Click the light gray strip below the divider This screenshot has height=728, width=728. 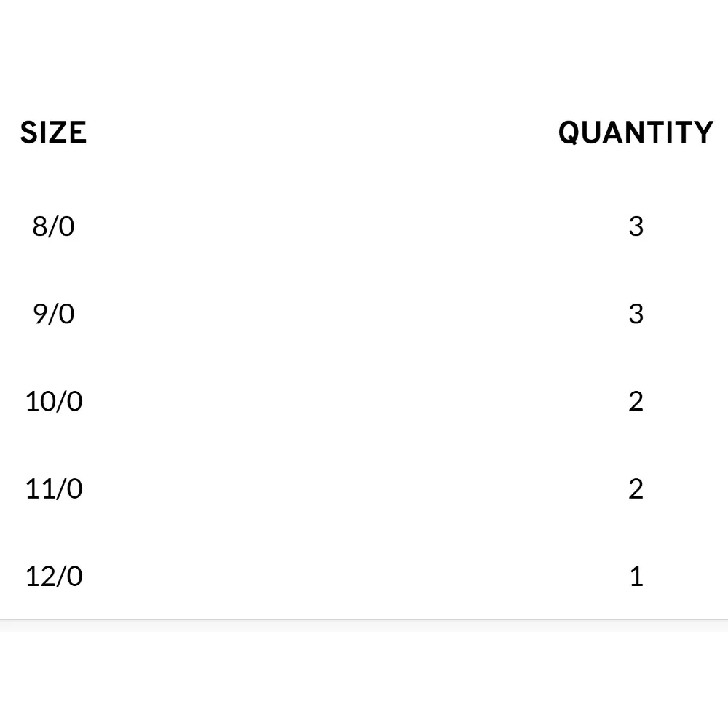click(364, 626)
